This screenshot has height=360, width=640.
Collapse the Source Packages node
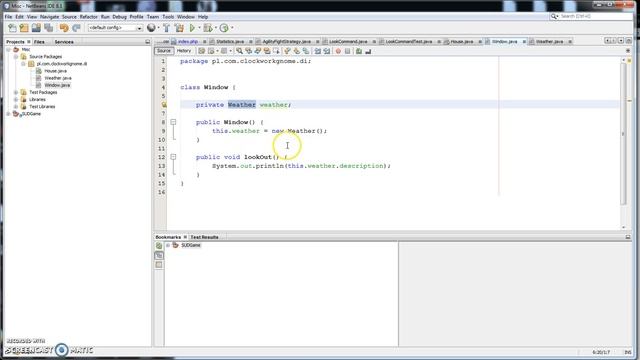coord(16,57)
